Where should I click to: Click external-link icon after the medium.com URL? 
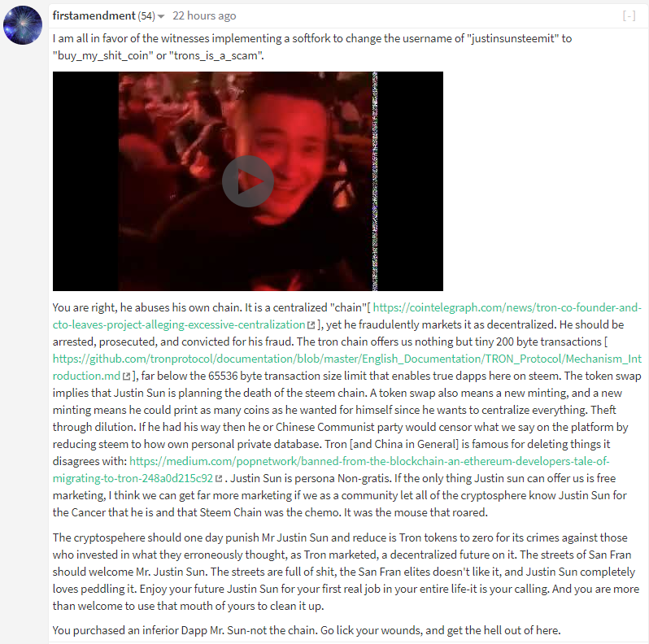[219, 478]
